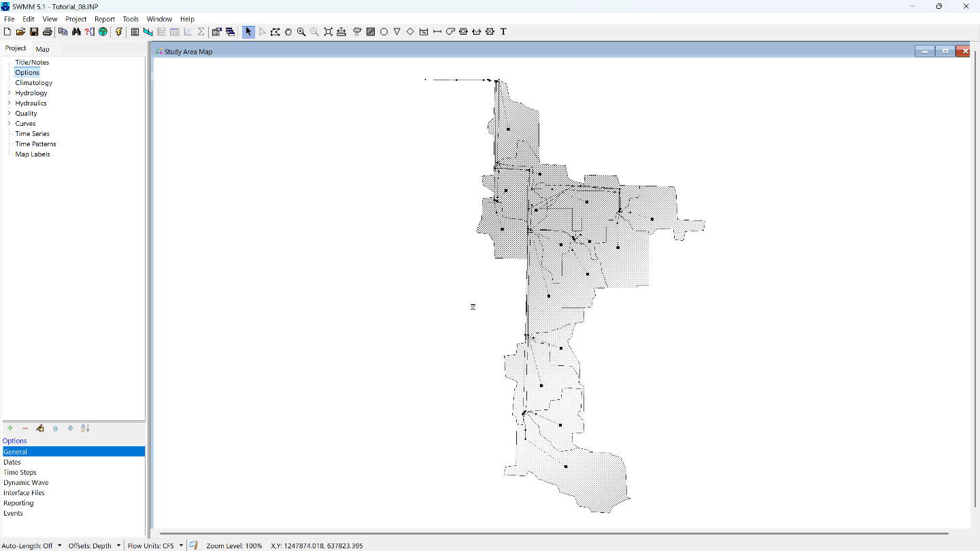Open a project using the toolbar folder icon
Screen dimensions: 980x551
20,31
